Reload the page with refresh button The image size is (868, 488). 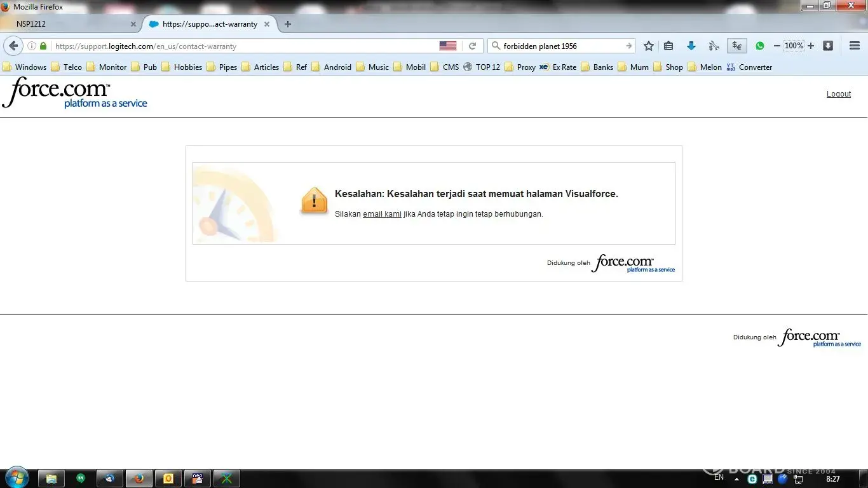[x=472, y=46]
